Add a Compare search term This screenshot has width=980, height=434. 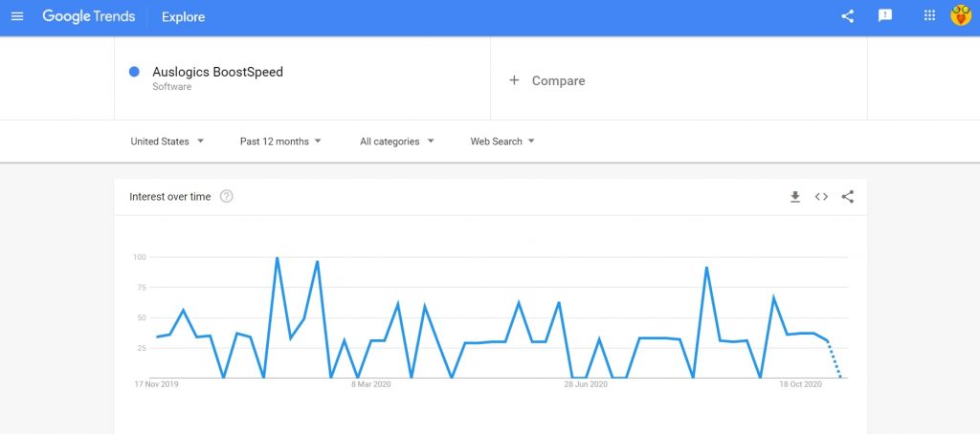coord(546,80)
